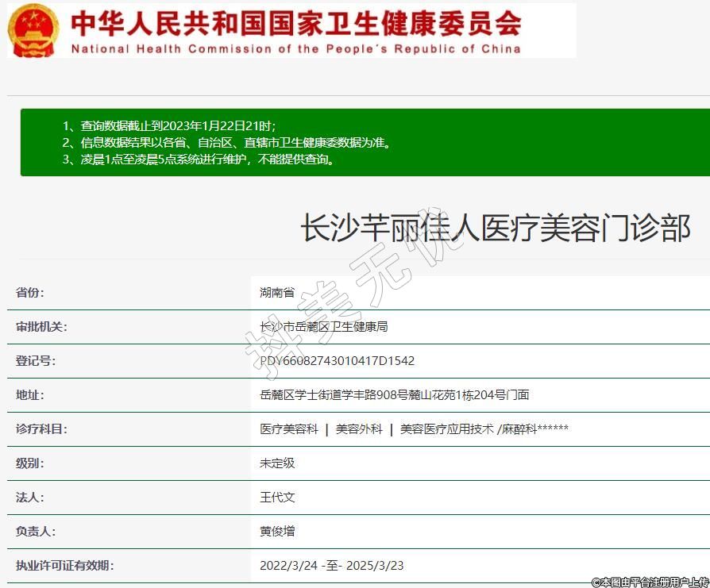Click the 美容医疗应用技术 /麻醉科 entry
The height and width of the screenshot is (588, 710).
(484, 429)
